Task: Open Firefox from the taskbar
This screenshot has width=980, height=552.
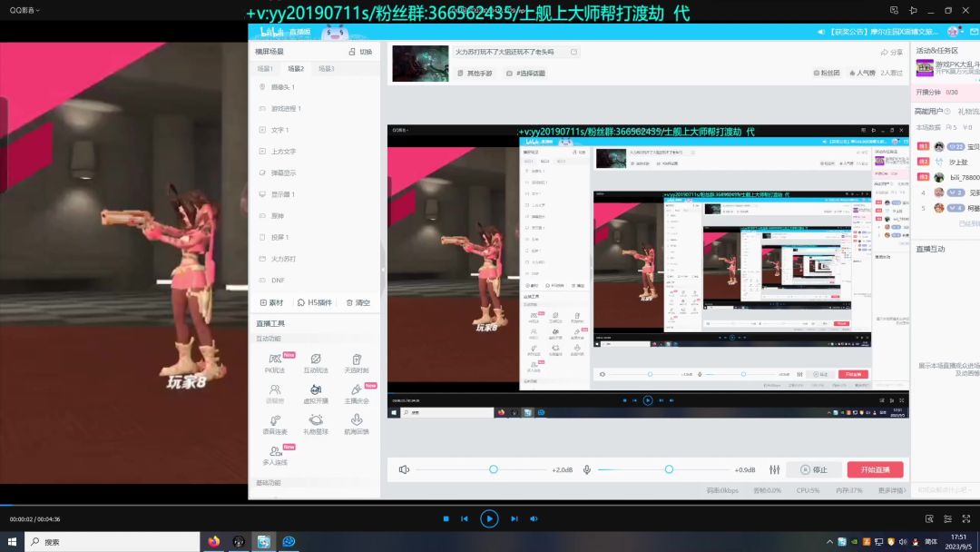Action: click(214, 541)
